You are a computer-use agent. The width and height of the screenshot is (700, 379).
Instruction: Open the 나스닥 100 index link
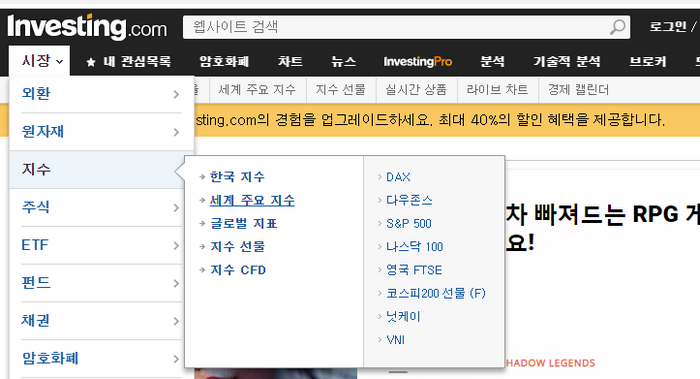click(x=415, y=246)
